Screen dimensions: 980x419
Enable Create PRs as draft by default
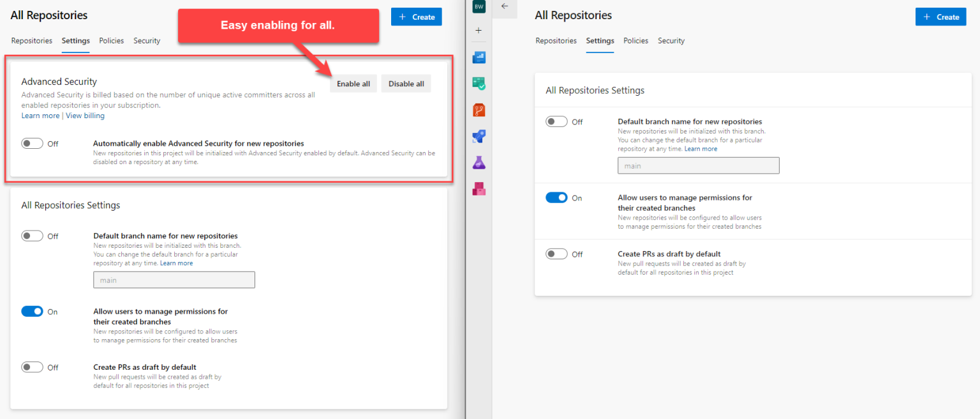[x=32, y=367]
